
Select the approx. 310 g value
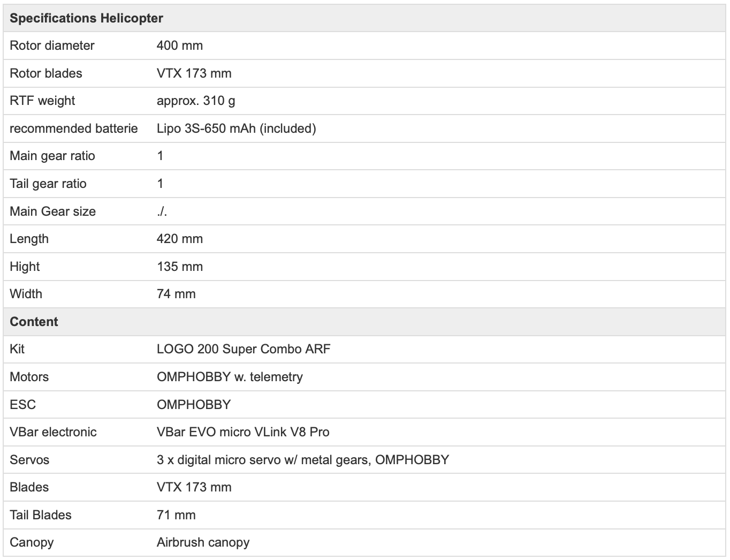(x=195, y=101)
